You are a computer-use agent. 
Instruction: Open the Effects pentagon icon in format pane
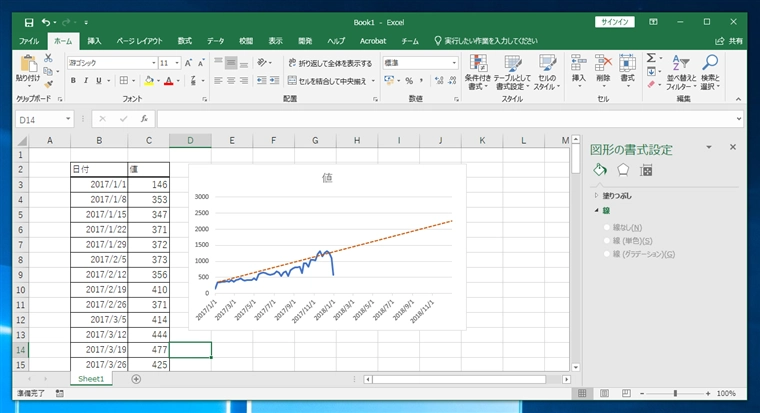pos(623,170)
